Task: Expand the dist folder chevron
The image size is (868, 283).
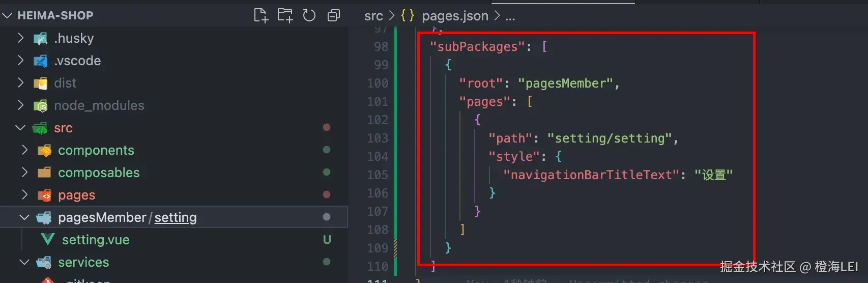Action: [20, 83]
